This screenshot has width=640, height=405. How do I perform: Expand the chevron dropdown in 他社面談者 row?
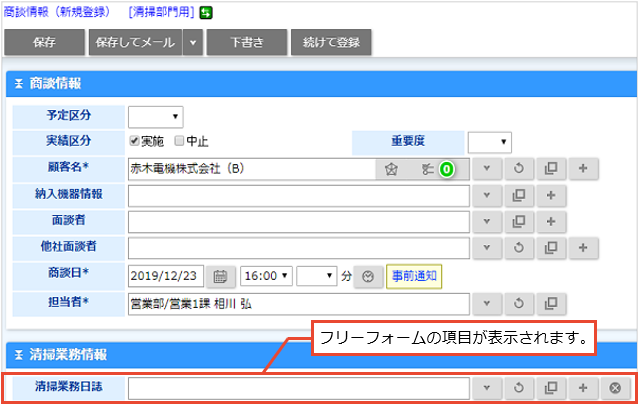[x=487, y=247]
